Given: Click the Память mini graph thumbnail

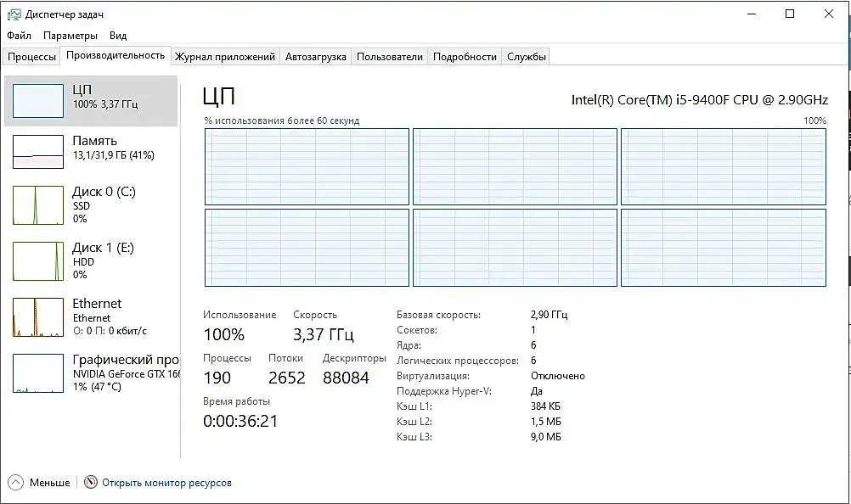Looking at the screenshot, I should pos(38,152).
